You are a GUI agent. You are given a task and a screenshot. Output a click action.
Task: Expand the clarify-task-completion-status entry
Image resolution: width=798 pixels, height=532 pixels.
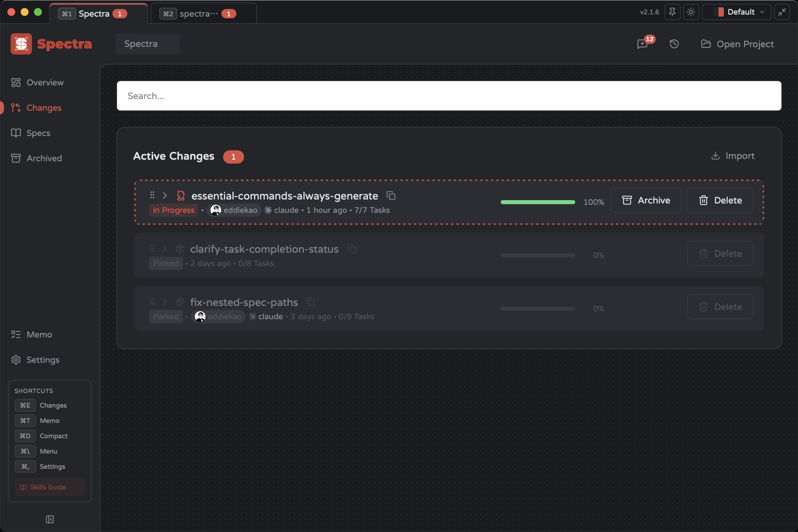click(x=165, y=249)
